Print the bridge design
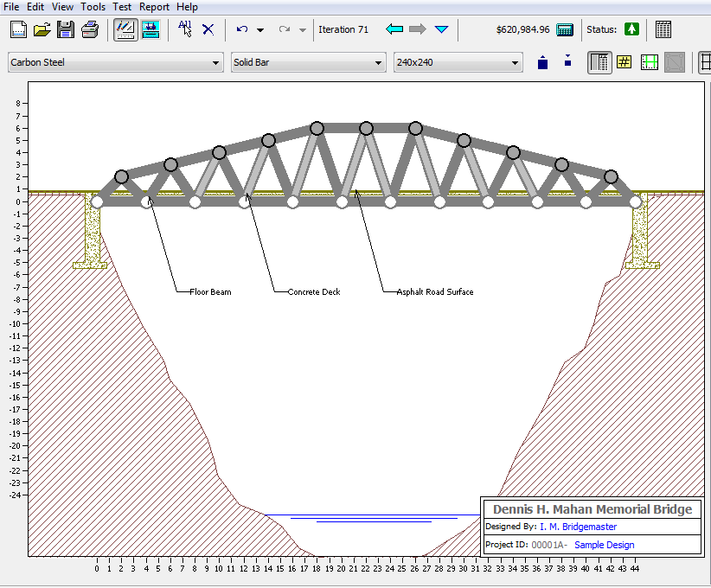This screenshot has height=588, width=711. (90, 29)
